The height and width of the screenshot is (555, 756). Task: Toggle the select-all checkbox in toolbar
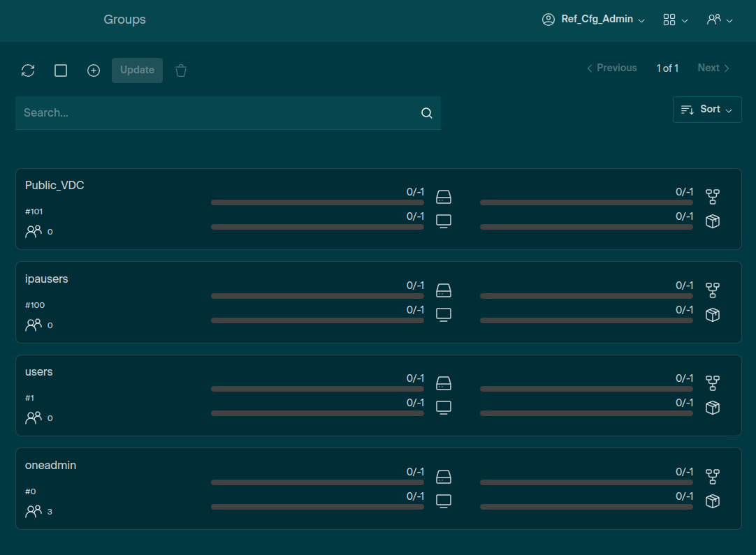(x=61, y=71)
